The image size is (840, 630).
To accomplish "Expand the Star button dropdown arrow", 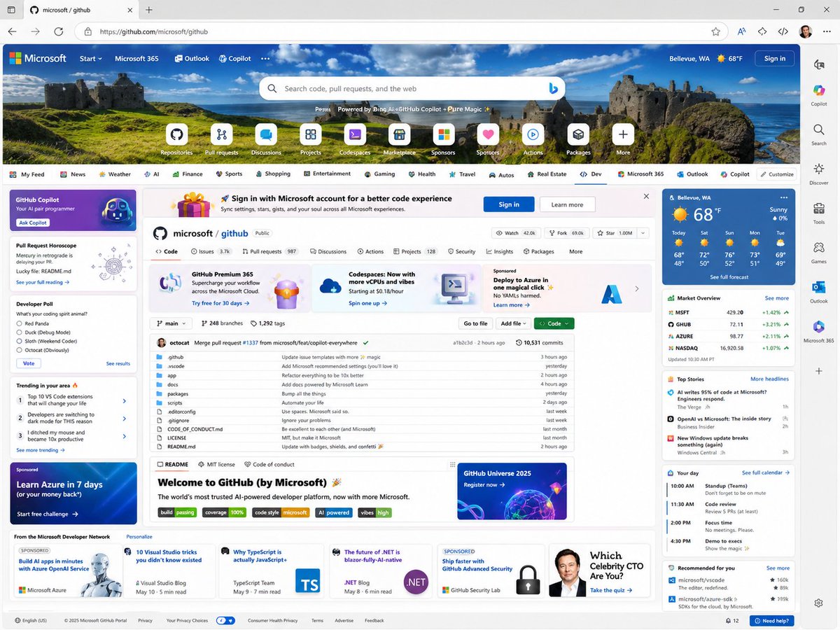I will [643, 233].
